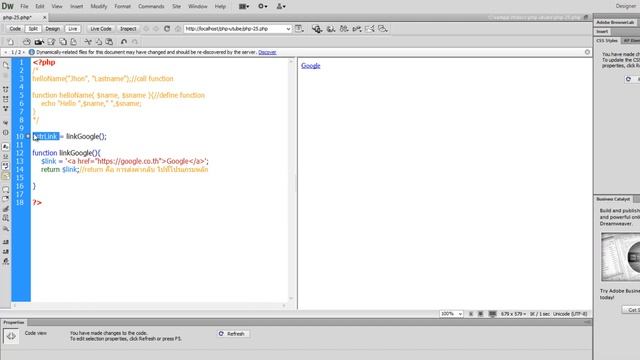This screenshot has width=640, height=360.
Task: Open the Designer workspace switcher
Action: [627, 6]
